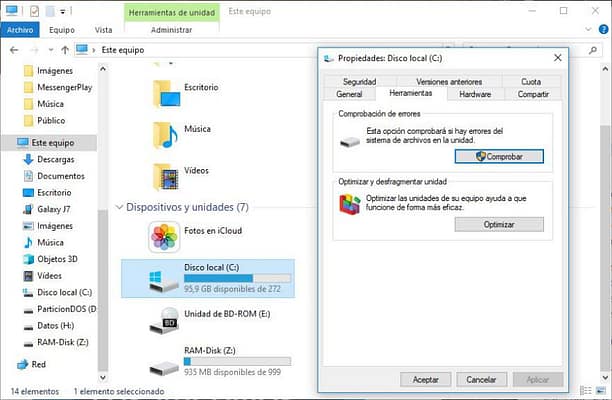Go up one folder level arrow
612x400 pixels.
click(x=65, y=50)
